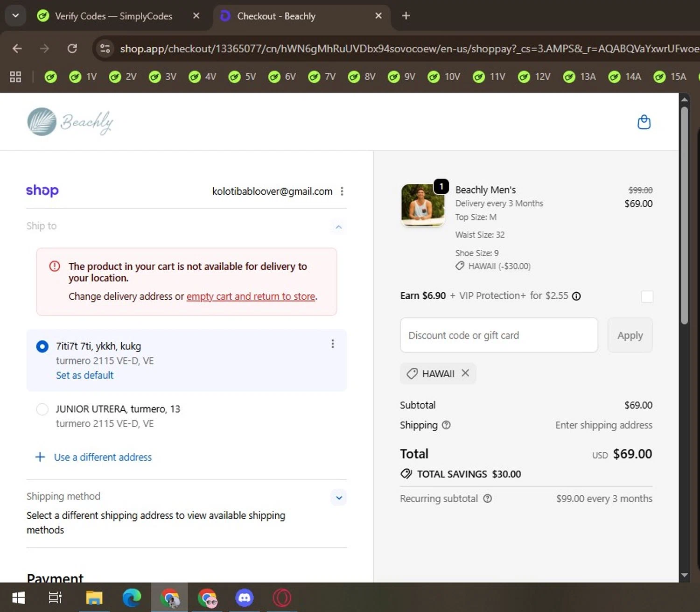Open a new browser tab

point(406,16)
